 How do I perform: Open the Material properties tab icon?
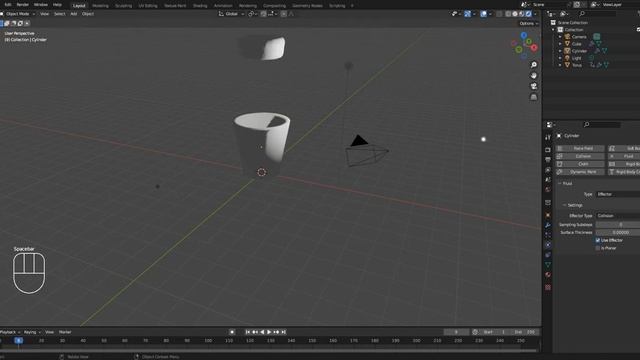pyautogui.click(x=548, y=275)
